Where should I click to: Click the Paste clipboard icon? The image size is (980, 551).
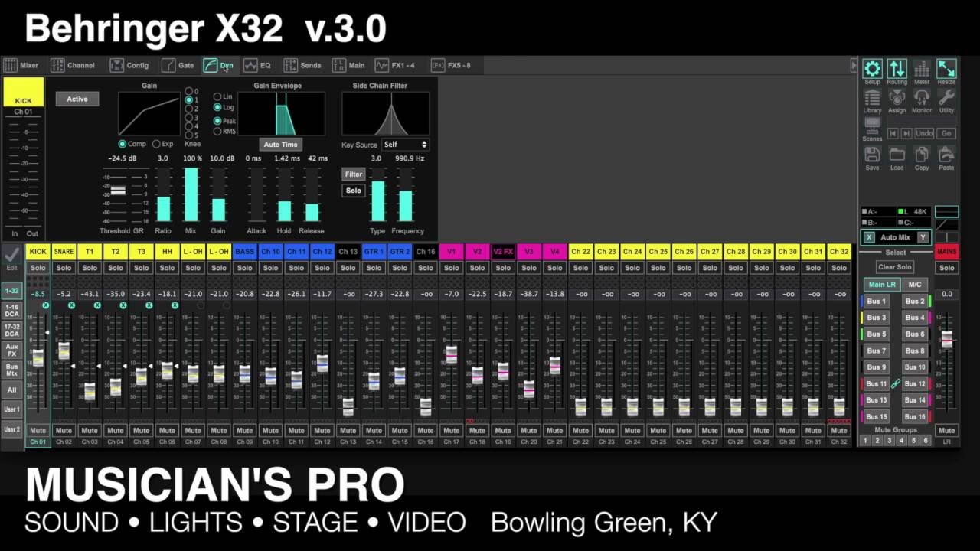click(x=946, y=155)
